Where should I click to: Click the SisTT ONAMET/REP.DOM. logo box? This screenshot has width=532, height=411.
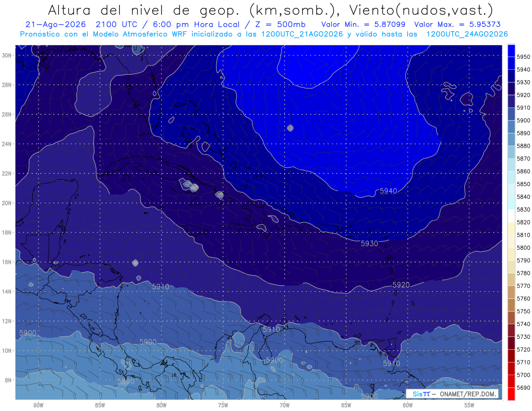[x=452, y=394]
